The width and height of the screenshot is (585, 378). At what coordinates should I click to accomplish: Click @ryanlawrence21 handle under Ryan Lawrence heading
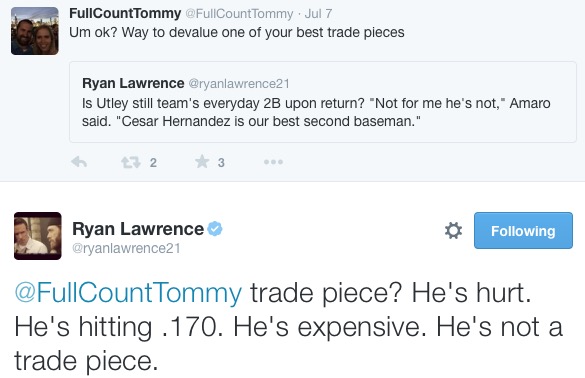(x=126, y=249)
